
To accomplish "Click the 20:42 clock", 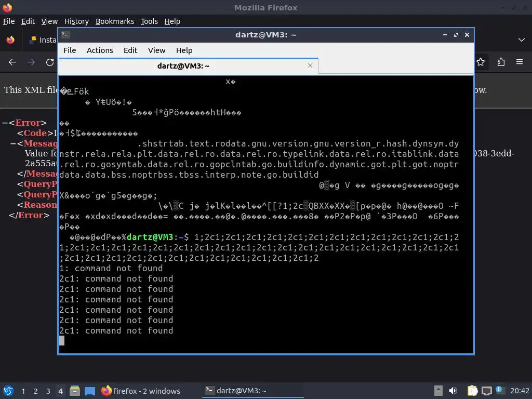I will click(520, 391).
